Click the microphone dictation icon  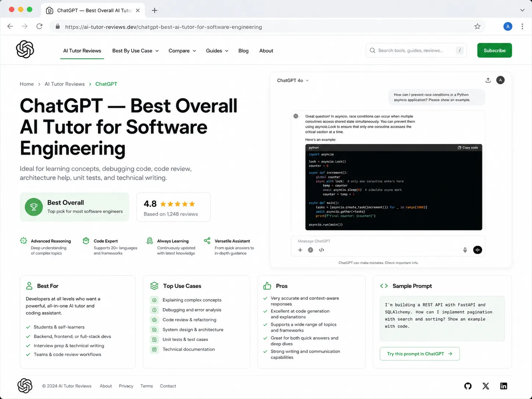[465, 250]
